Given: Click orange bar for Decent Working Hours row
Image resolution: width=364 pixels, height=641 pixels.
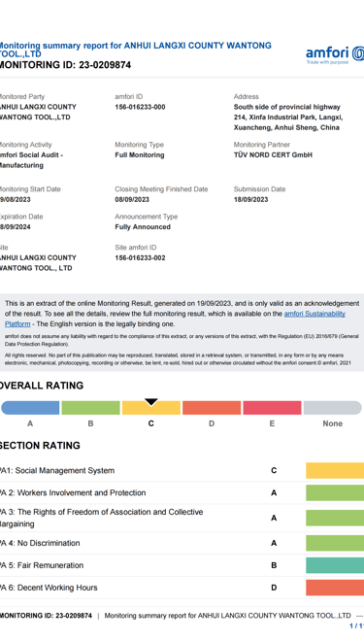Looking at the screenshot, I should [x=335, y=588].
